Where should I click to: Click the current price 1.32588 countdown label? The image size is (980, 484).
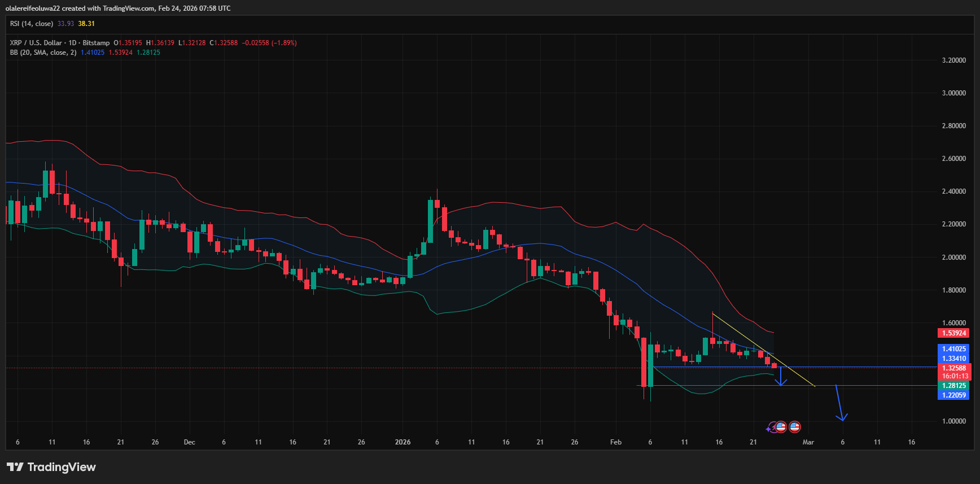click(953, 372)
